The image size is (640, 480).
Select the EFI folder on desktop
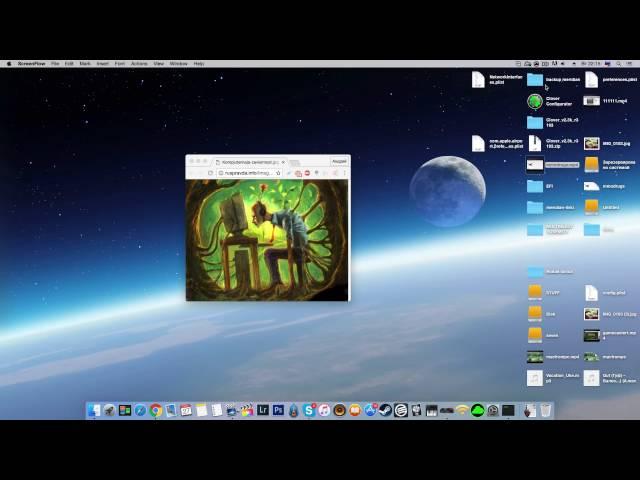[535, 186]
